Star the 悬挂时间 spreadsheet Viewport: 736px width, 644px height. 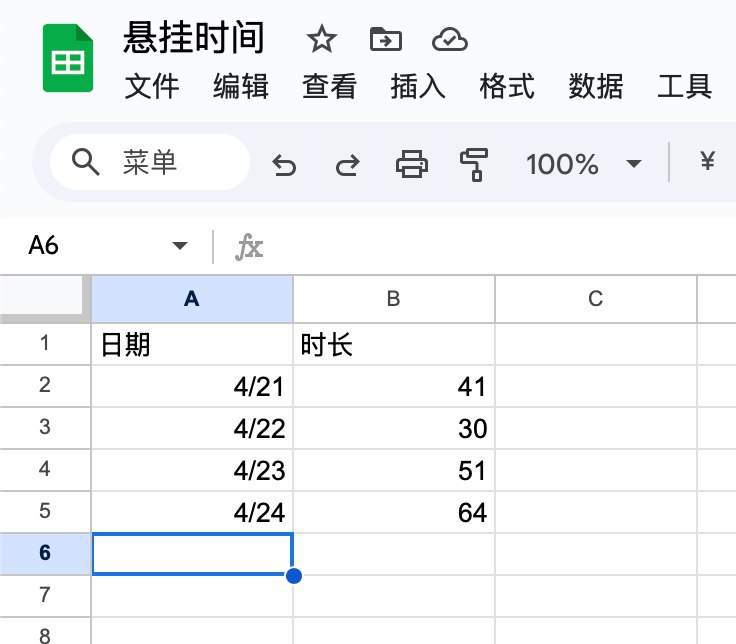pos(321,39)
